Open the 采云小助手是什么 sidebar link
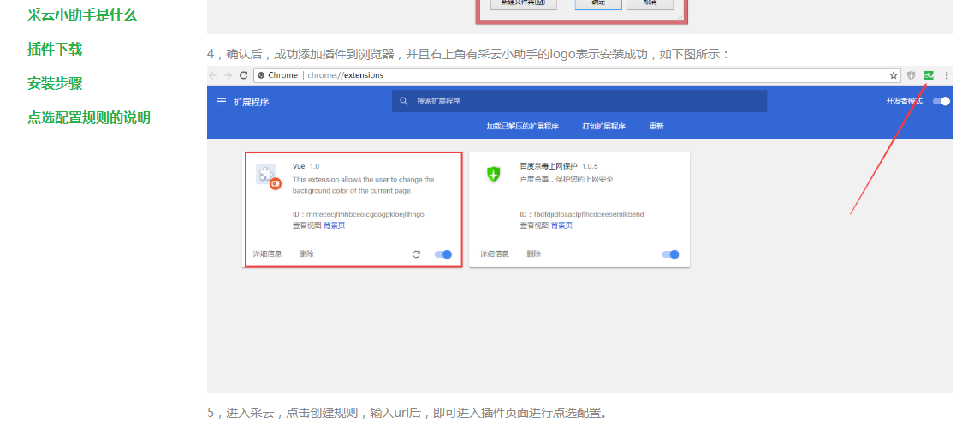980x429 pixels. point(82,15)
